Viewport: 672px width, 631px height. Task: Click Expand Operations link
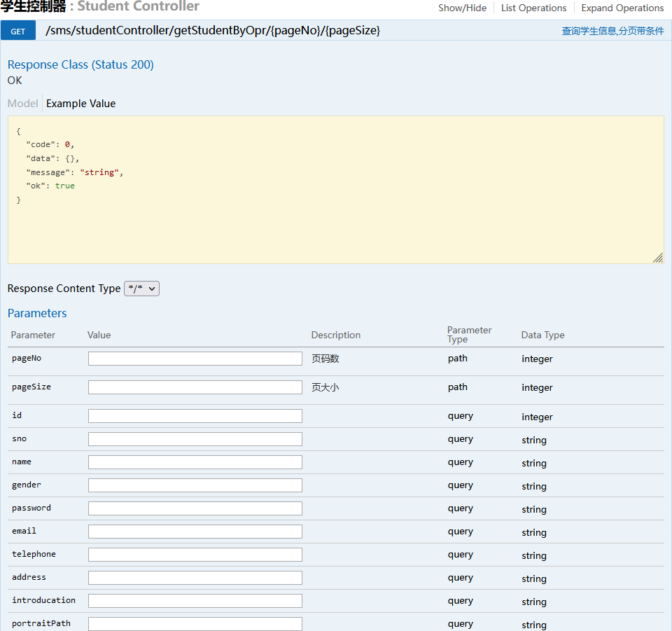click(x=622, y=8)
